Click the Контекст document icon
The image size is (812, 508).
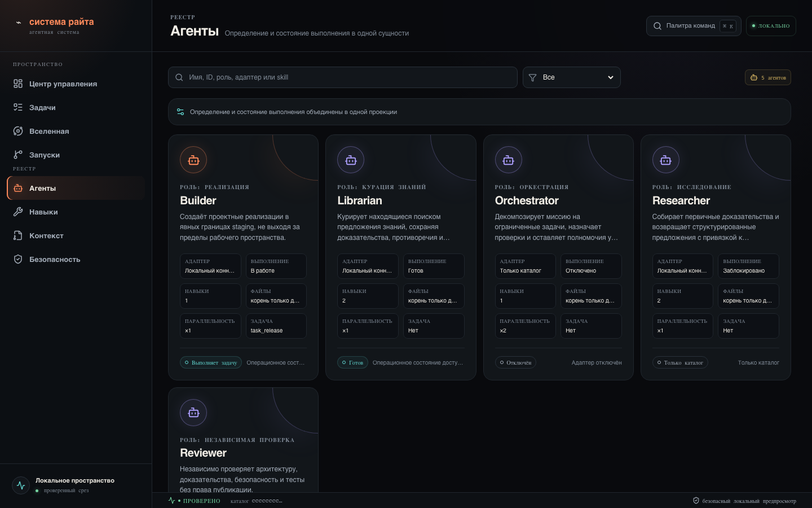pos(18,235)
